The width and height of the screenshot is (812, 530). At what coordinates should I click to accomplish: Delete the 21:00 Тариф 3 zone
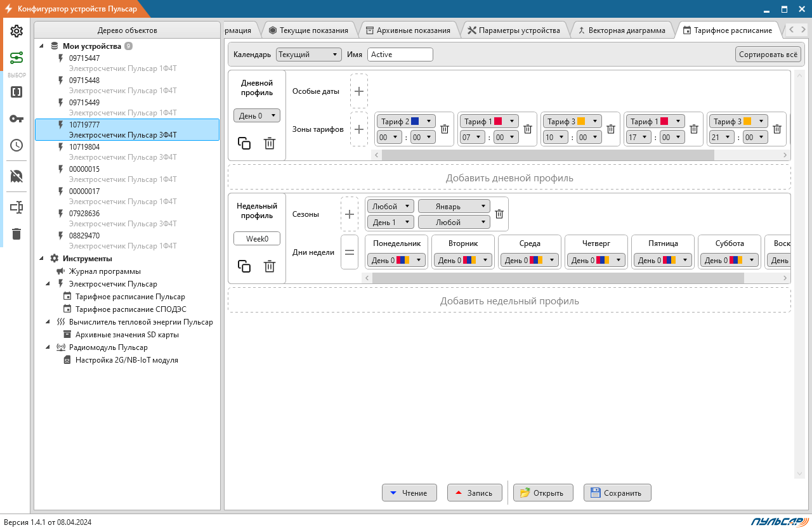(777, 129)
